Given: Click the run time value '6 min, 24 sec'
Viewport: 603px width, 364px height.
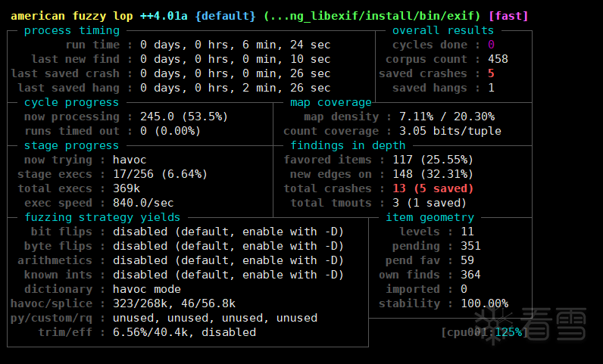Looking at the screenshot, I should click(x=286, y=45).
